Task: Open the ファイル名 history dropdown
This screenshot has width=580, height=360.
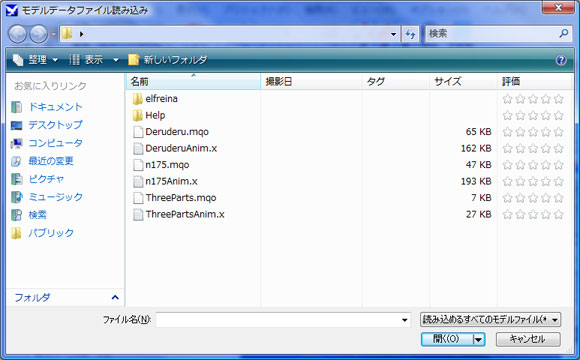Action: tap(405, 320)
